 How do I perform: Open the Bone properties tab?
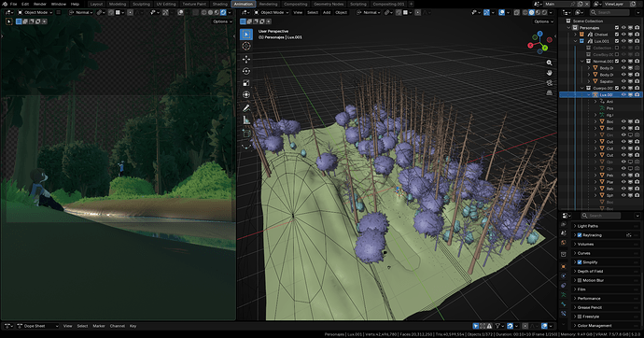(x=564, y=304)
